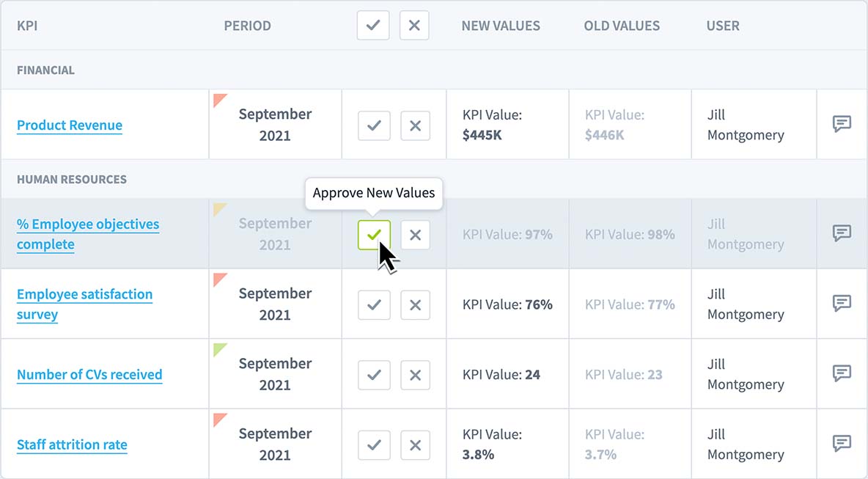Approve new values for Product Revenue
The width and height of the screenshot is (868, 479).
(x=374, y=125)
